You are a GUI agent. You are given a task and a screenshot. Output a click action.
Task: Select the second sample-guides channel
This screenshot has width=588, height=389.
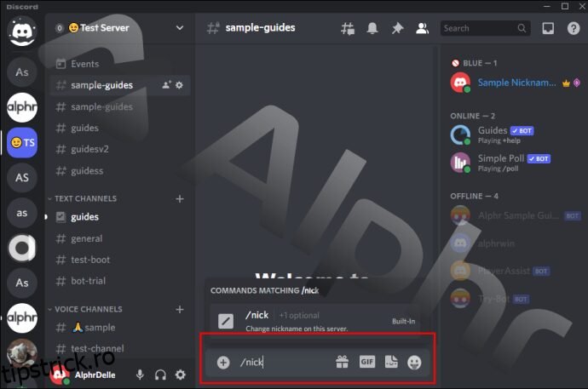119,107
